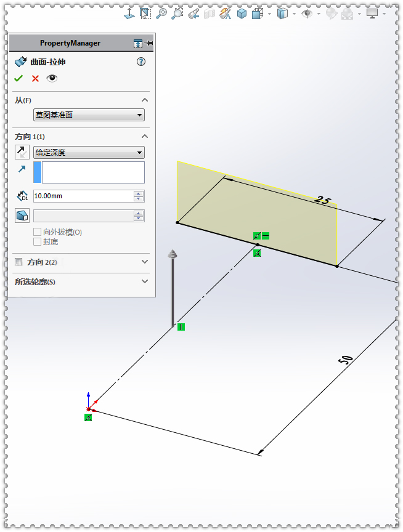This screenshot has height=532, width=403.
Task: Open the 给定深度 end condition dropdown
Action: click(x=89, y=153)
